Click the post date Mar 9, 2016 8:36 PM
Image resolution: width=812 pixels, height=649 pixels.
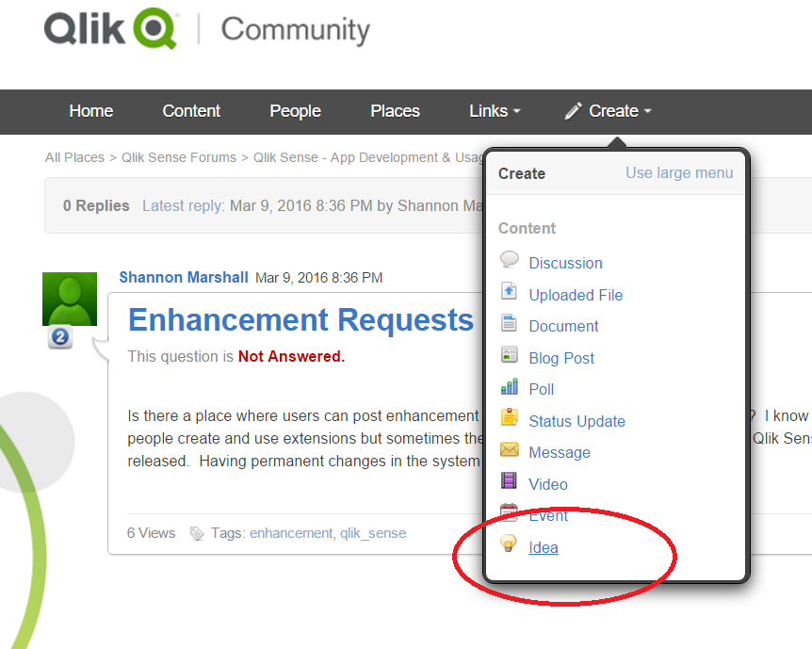pyautogui.click(x=319, y=278)
